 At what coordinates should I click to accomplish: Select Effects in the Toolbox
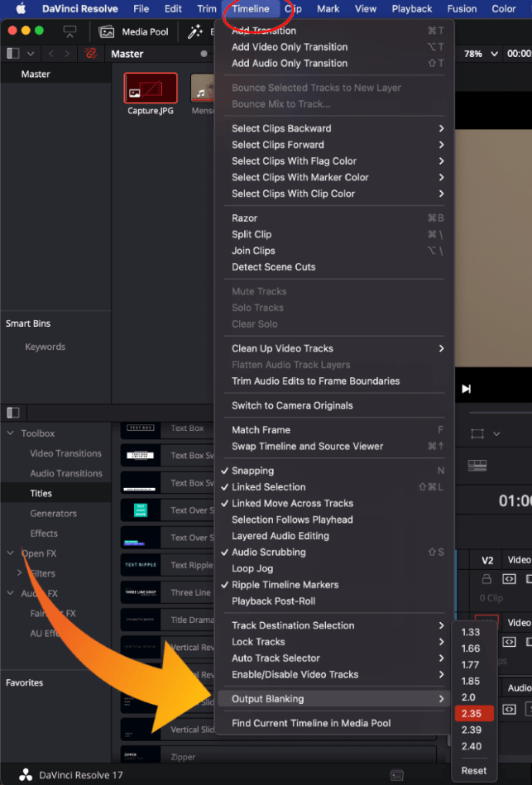click(44, 534)
